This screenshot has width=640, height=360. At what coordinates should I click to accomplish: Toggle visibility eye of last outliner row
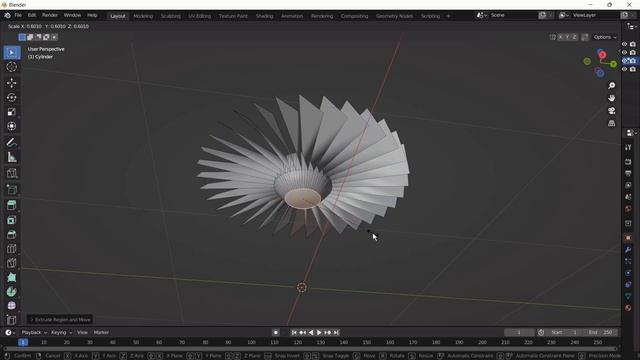coord(624,69)
